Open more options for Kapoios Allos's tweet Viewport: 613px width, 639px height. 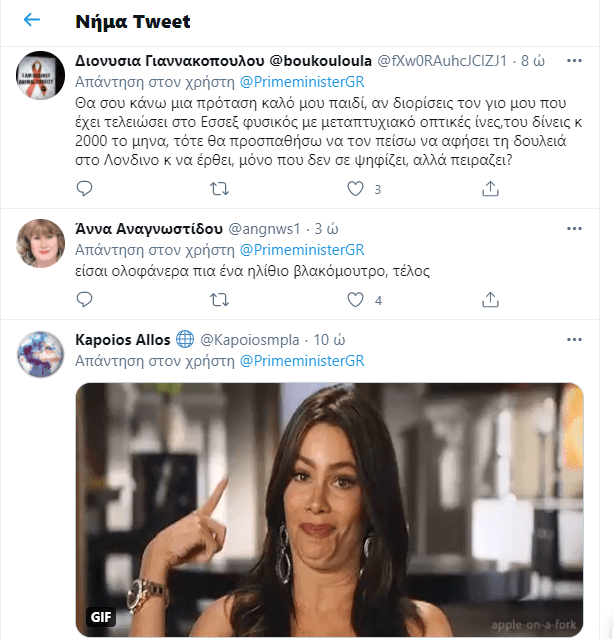point(574,340)
